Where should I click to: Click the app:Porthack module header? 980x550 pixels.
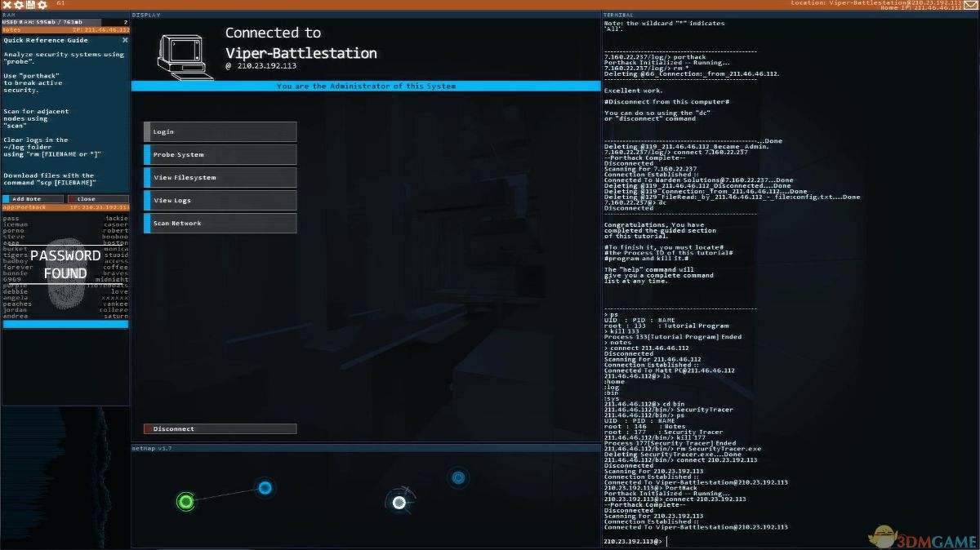pyautogui.click(x=65, y=207)
